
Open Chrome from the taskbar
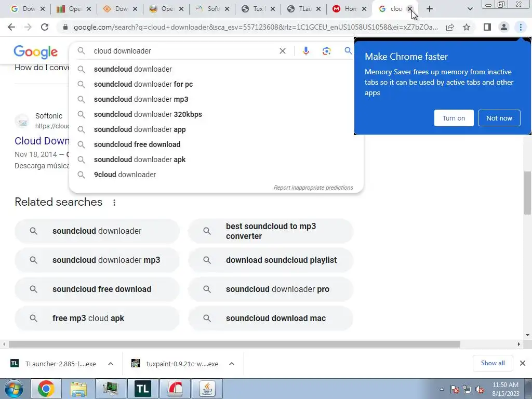pyautogui.click(x=46, y=389)
